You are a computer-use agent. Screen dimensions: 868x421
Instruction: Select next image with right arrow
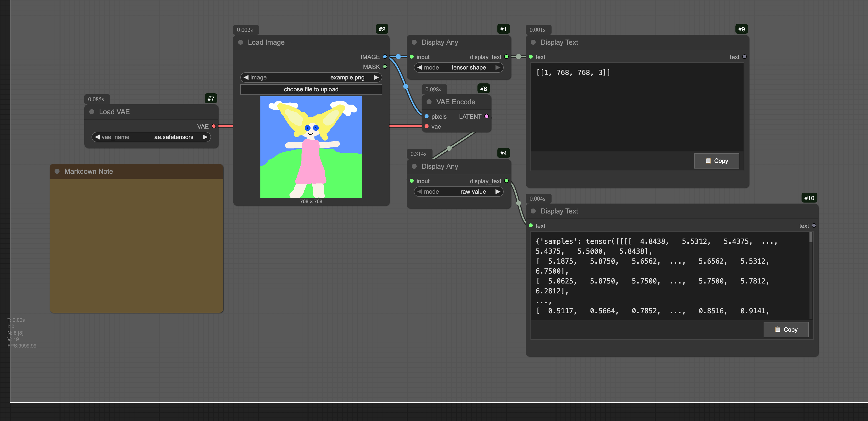tap(376, 77)
